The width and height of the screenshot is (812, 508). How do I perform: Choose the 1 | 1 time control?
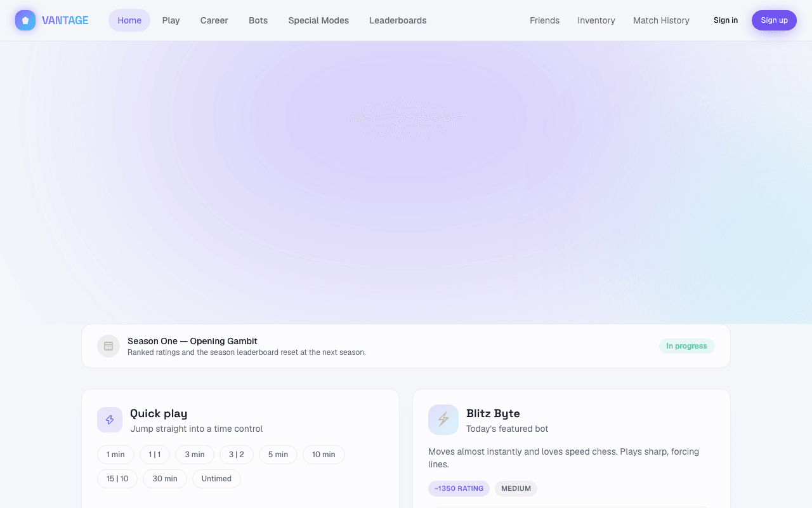(x=155, y=455)
